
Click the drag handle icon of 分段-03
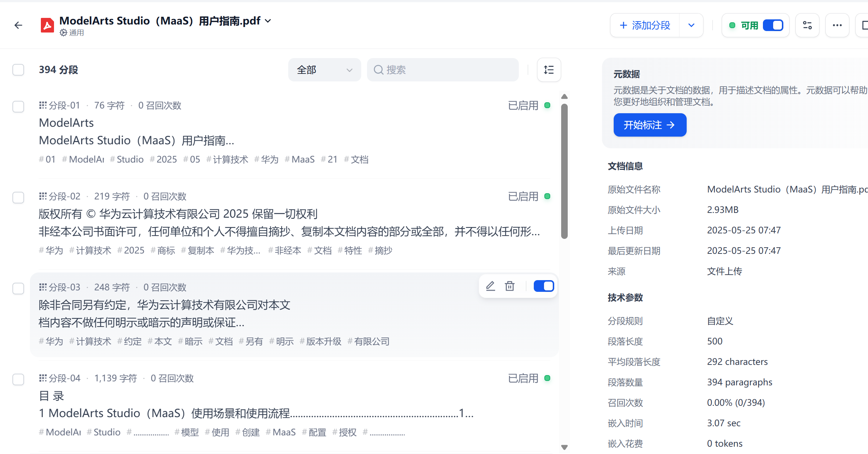tap(43, 287)
